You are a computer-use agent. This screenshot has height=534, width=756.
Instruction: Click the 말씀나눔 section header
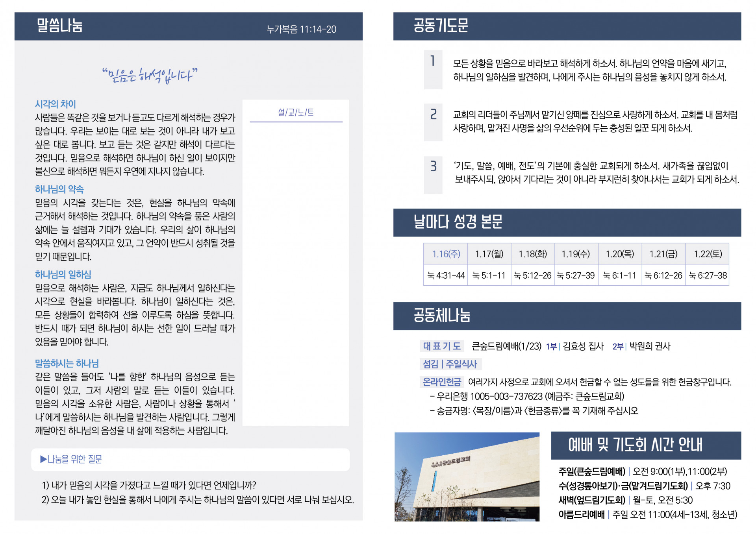[x=188, y=26]
